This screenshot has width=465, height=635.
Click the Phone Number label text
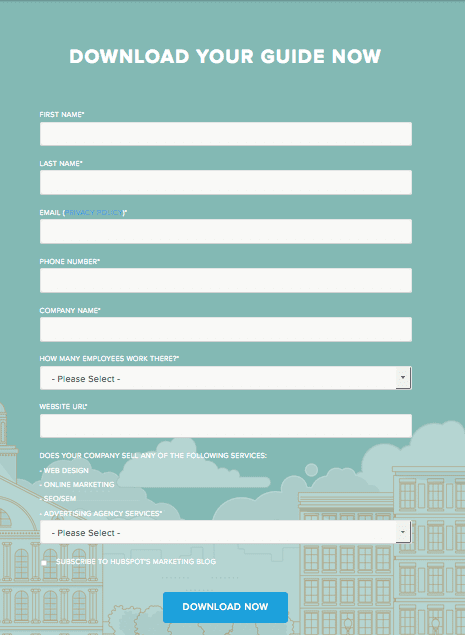pos(70,262)
